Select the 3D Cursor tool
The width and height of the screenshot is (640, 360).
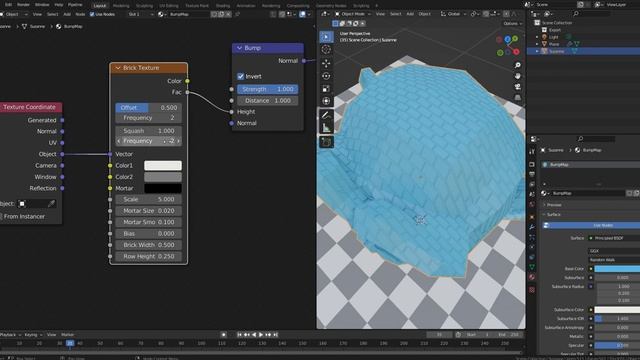click(x=326, y=49)
